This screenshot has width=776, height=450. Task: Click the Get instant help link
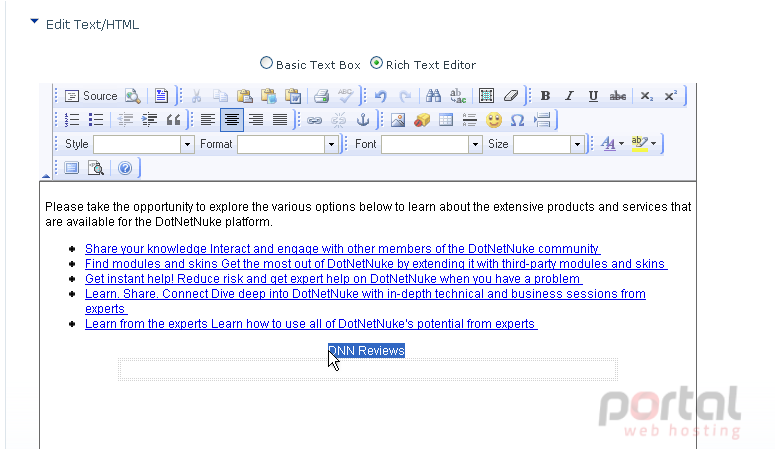[x=333, y=279]
